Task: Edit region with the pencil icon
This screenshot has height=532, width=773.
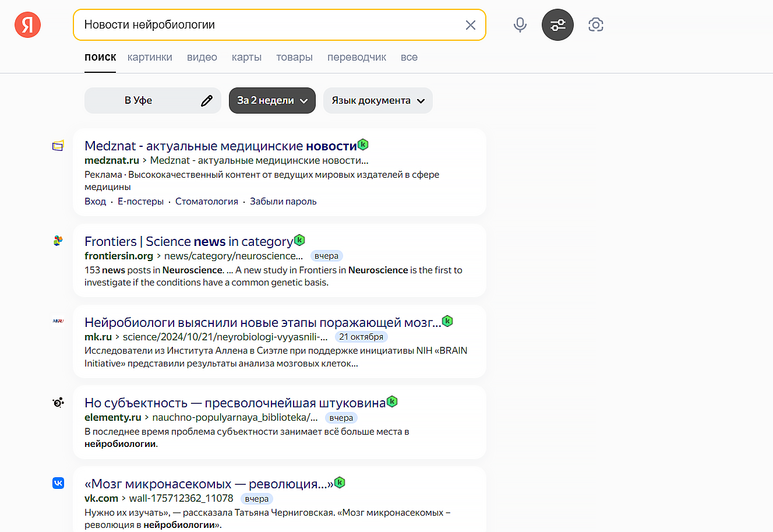Action: [x=207, y=101]
